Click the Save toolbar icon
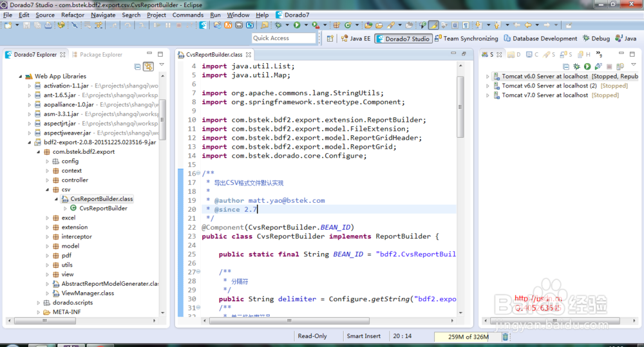Screen dimensions: 644x347 [26, 25]
